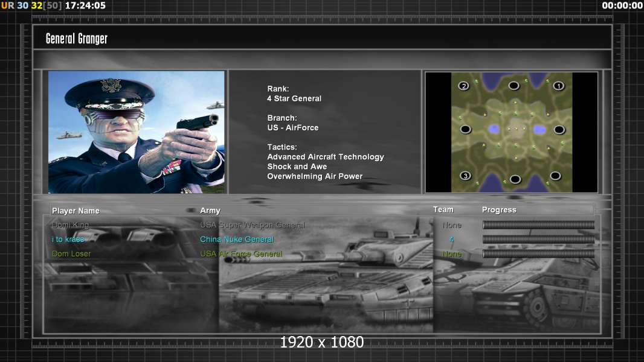
Task: Click the '[50]' overlay counter
Action: [x=52, y=5]
